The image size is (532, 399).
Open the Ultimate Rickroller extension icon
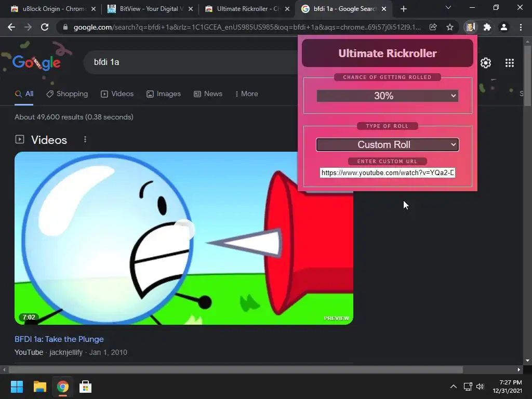point(470,27)
